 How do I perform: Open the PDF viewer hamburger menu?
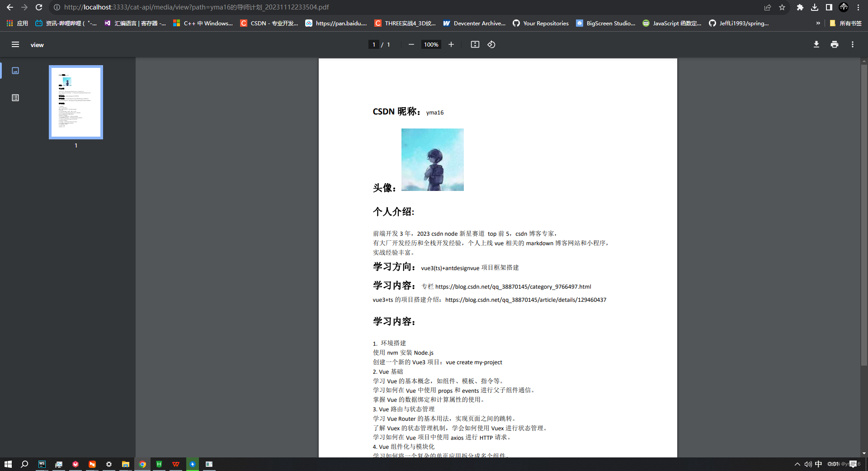click(15, 44)
